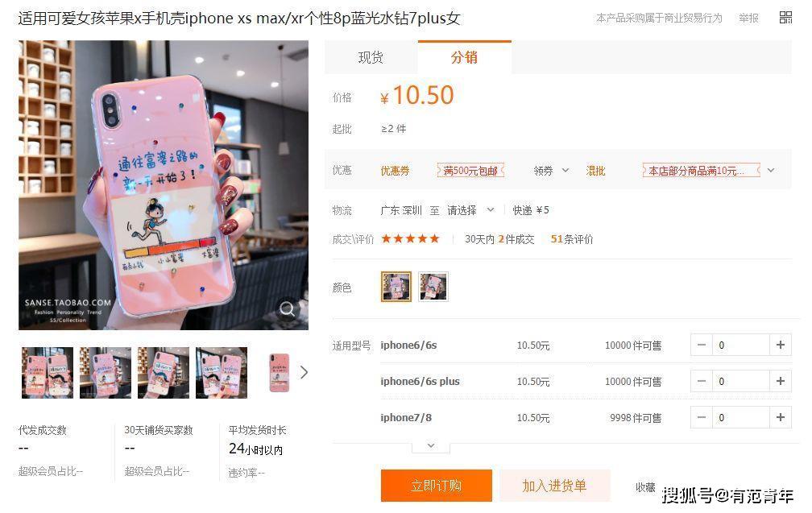Select the 分销 tab
Screen dimensions: 812x513
coord(464,57)
